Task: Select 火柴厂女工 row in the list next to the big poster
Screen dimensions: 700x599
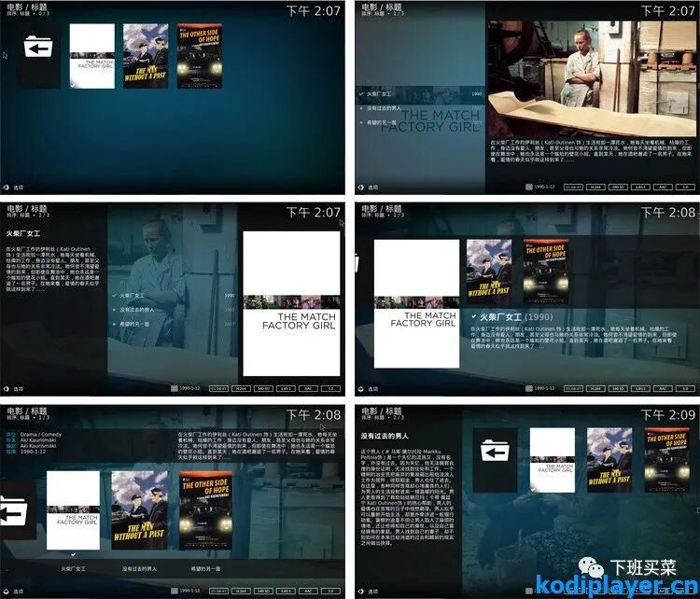Action: [175, 296]
